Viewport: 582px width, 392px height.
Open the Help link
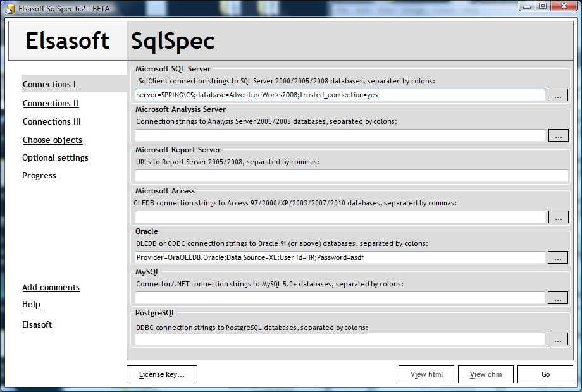pos(31,305)
